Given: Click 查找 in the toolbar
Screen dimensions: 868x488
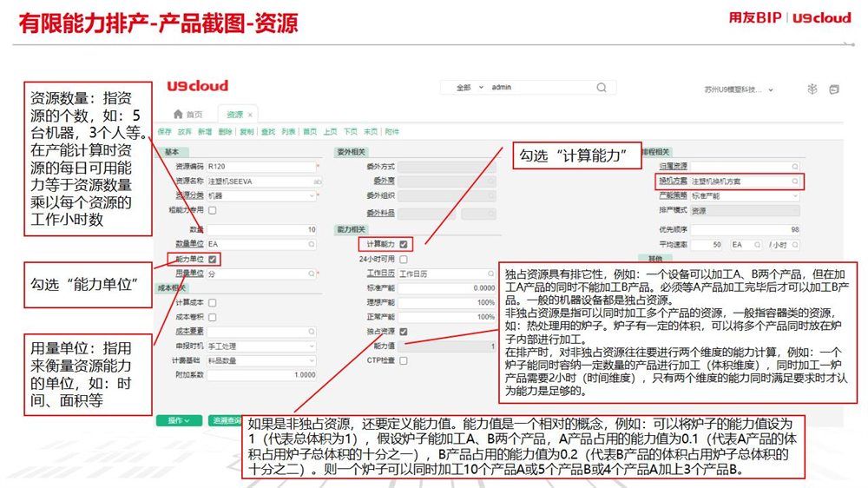Looking at the screenshot, I should pyautogui.click(x=268, y=132).
